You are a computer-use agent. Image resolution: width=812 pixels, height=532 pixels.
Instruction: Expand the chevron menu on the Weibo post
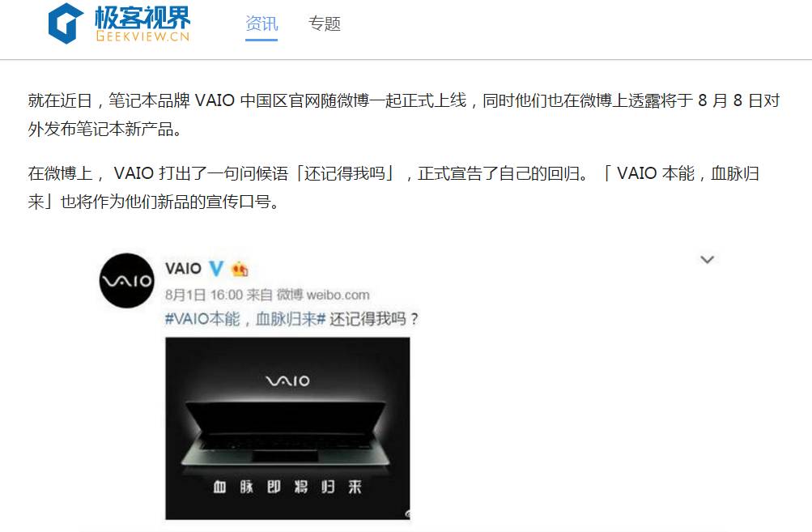tap(707, 259)
